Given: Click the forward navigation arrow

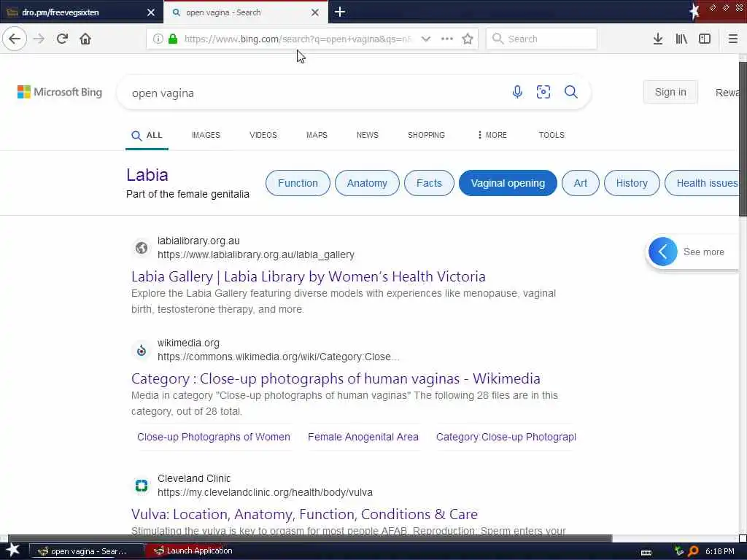Looking at the screenshot, I should click(x=39, y=39).
